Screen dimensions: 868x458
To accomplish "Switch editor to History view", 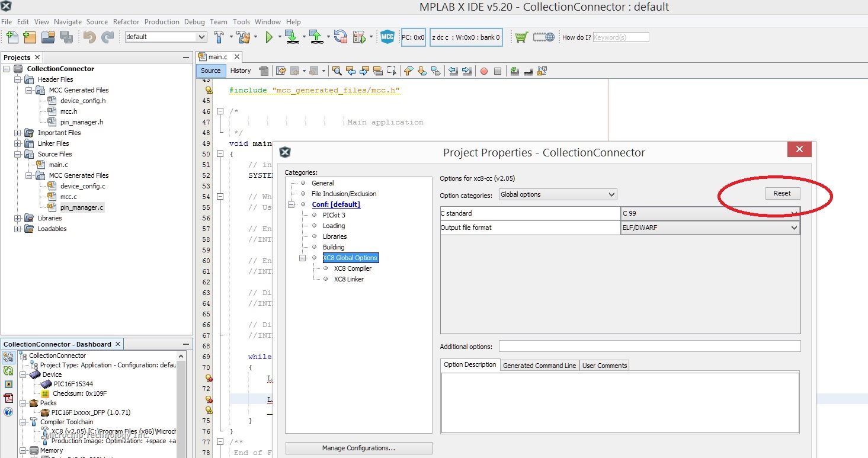I will (240, 71).
